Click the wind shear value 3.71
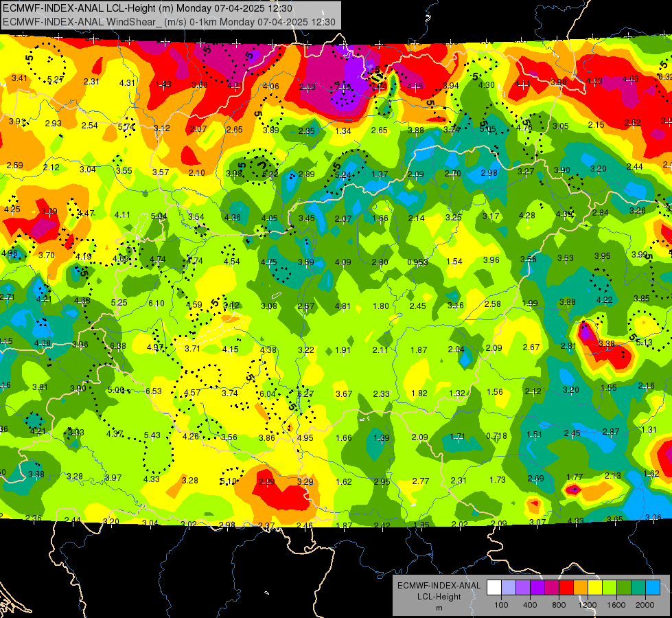Viewport: 672px width, 618px height. tap(192, 348)
